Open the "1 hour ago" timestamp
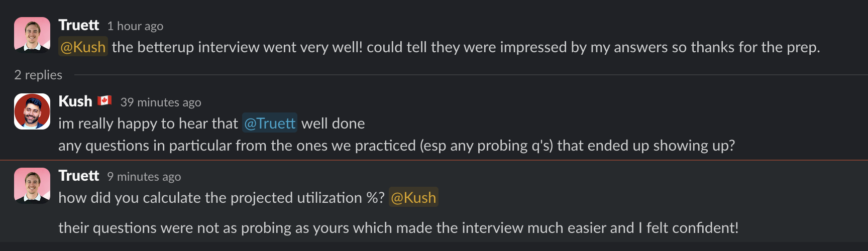The image size is (868, 251). pos(135,26)
